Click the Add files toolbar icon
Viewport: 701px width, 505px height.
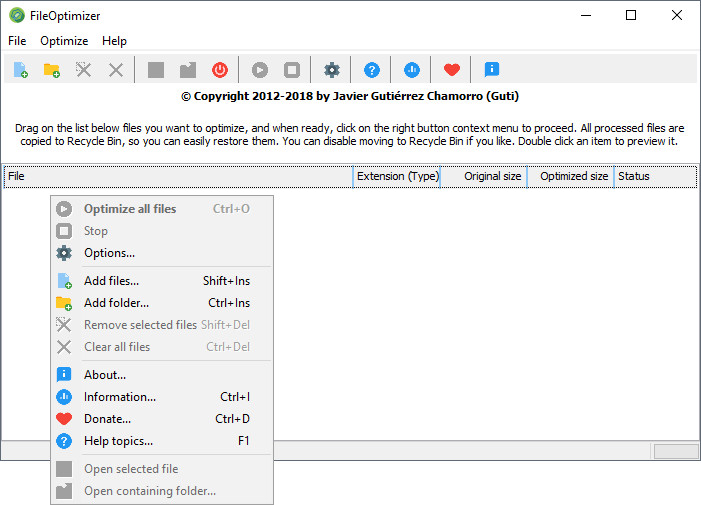coord(20,70)
